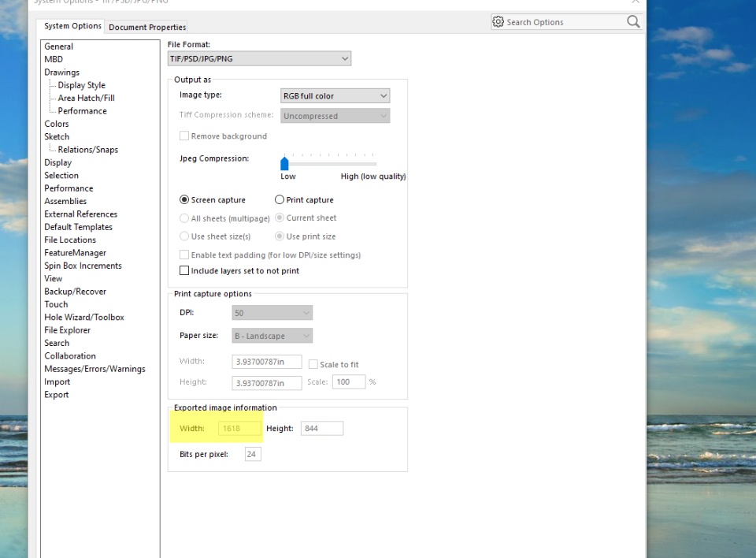
Task: Select the Current sheet option
Action: point(279,218)
